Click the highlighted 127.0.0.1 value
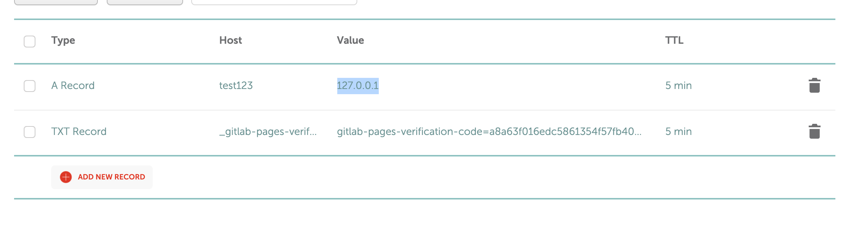This screenshot has width=868, height=241. [358, 86]
